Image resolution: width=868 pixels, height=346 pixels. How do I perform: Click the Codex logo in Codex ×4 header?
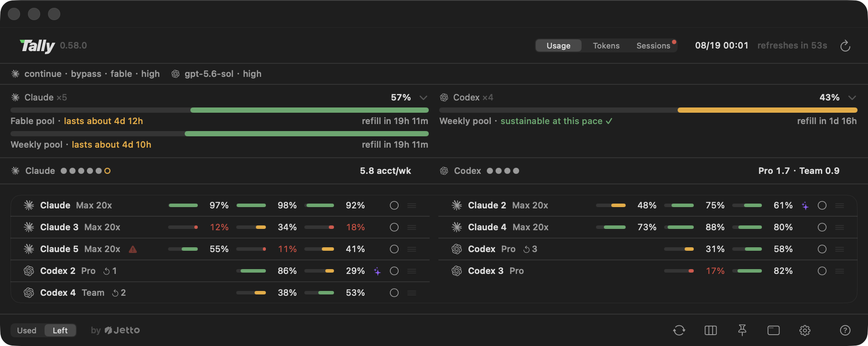444,97
